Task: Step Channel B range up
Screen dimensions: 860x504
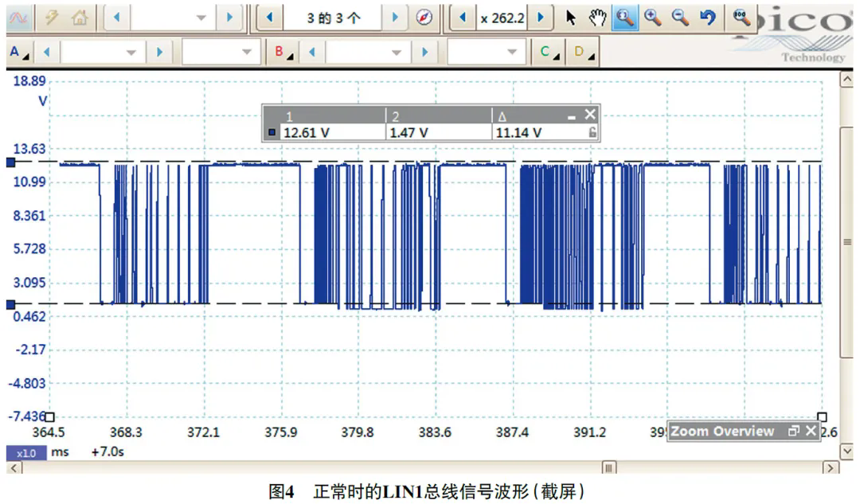Action: tap(424, 53)
